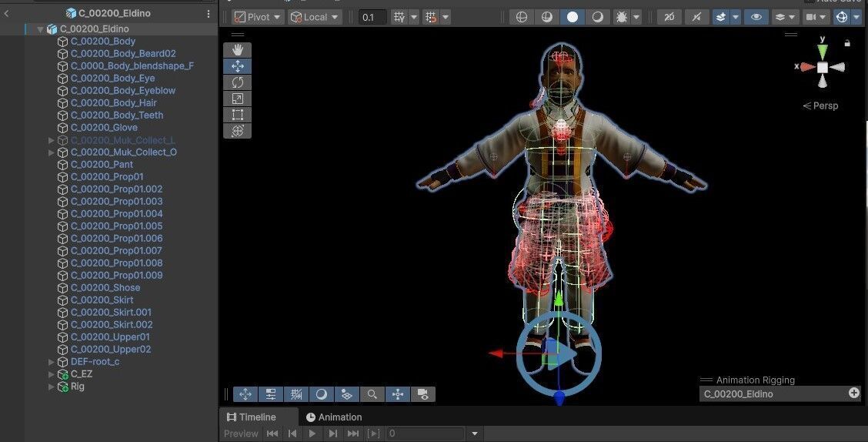Click the debug draw mode bug icon
868x442 pixels.
[622, 17]
